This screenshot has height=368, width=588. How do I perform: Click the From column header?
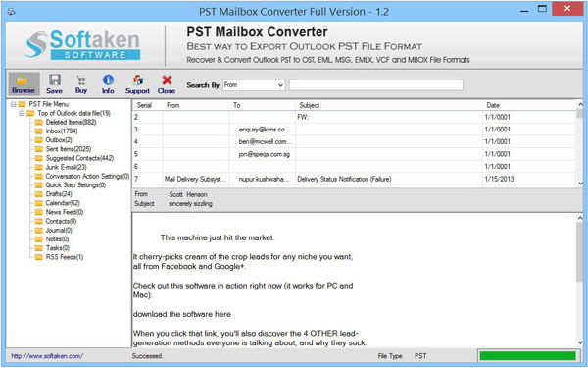(196, 105)
